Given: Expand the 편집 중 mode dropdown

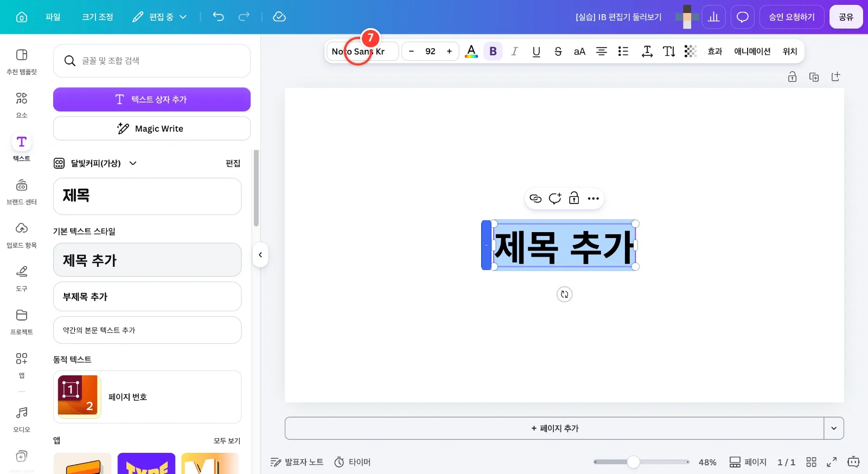Looking at the screenshot, I should pyautogui.click(x=159, y=17).
